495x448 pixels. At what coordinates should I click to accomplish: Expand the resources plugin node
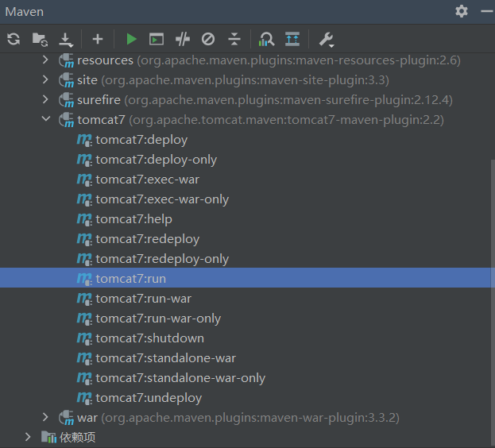[45, 60]
